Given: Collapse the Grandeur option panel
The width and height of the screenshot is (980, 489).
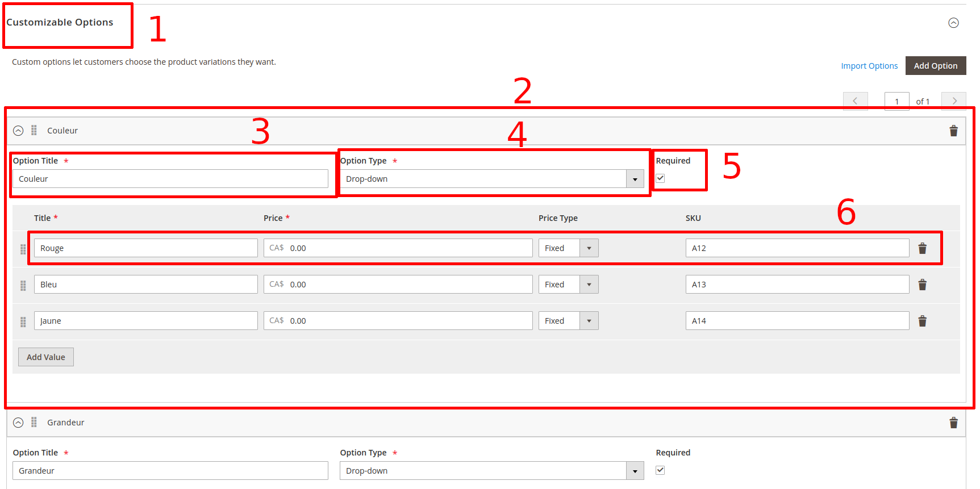Looking at the screenshot, I should [x=18, y=423].
